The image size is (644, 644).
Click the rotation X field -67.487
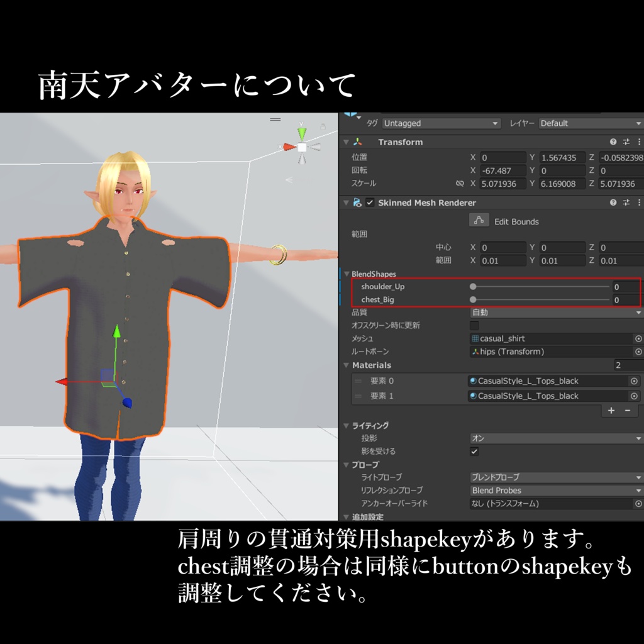[x=502, y=170]
